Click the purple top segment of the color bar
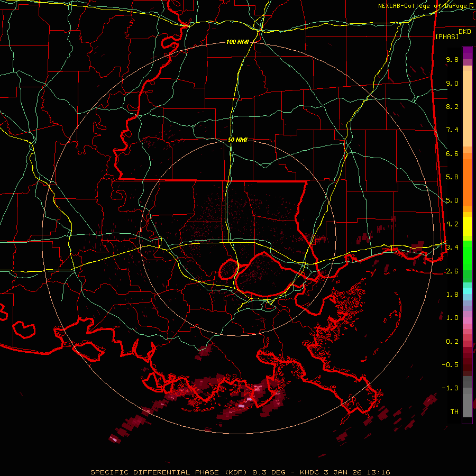The width and height of the screenshot is (476, 476). pyautogui.click(x=467, y=53)
